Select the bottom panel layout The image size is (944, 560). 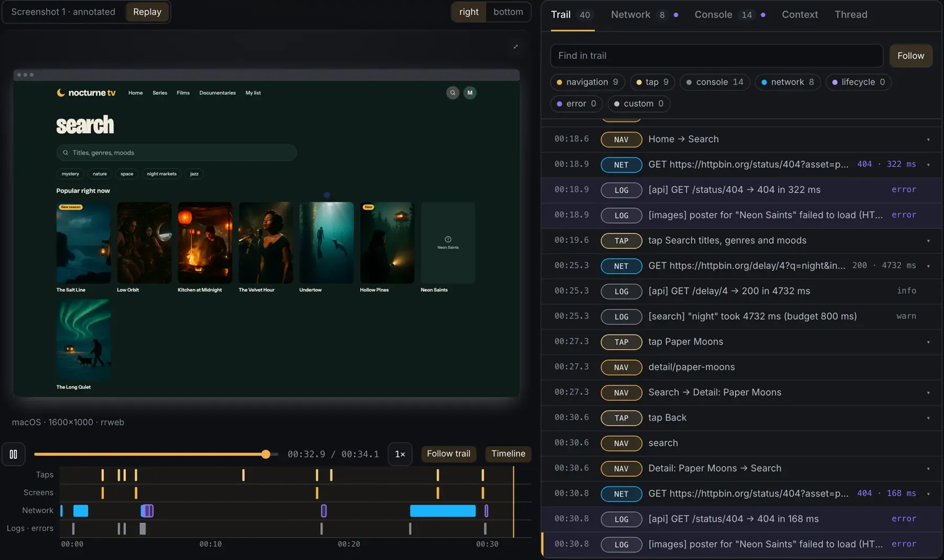(508, 12)
